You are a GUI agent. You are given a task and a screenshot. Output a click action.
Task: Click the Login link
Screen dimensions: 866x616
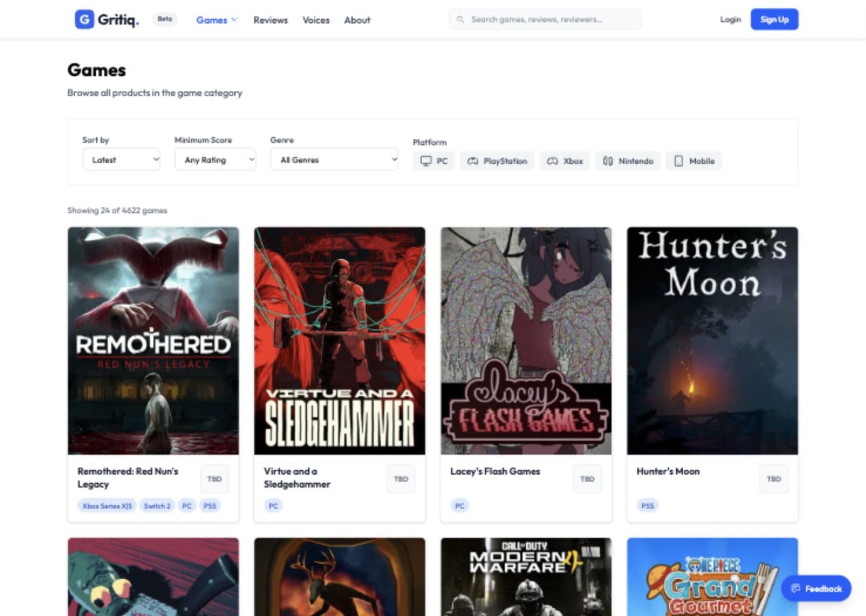coord(731,19)
